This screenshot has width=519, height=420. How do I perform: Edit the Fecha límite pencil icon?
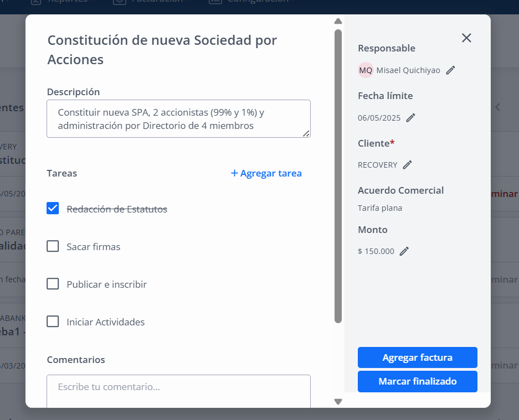(410, 118)
